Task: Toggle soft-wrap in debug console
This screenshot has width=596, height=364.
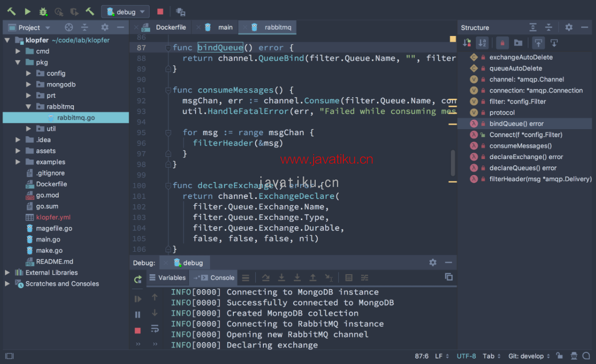Action: click(155, 329)
